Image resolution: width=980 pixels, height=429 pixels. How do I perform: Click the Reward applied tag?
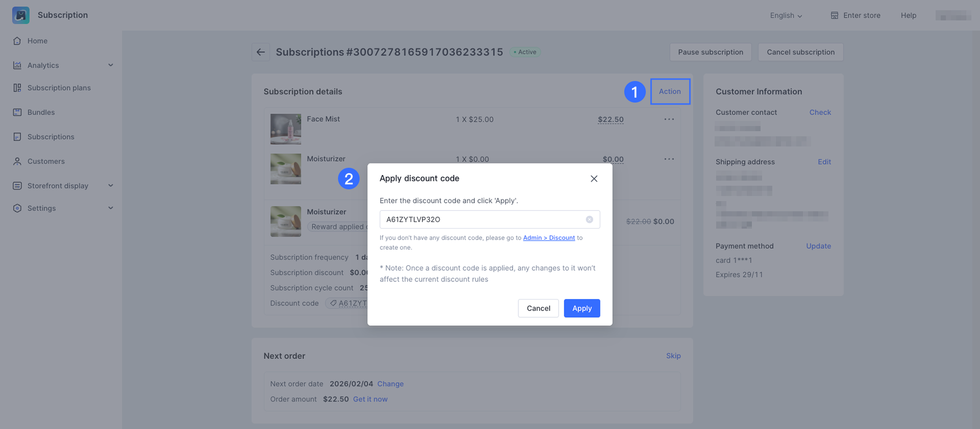(x=338, y=227)
